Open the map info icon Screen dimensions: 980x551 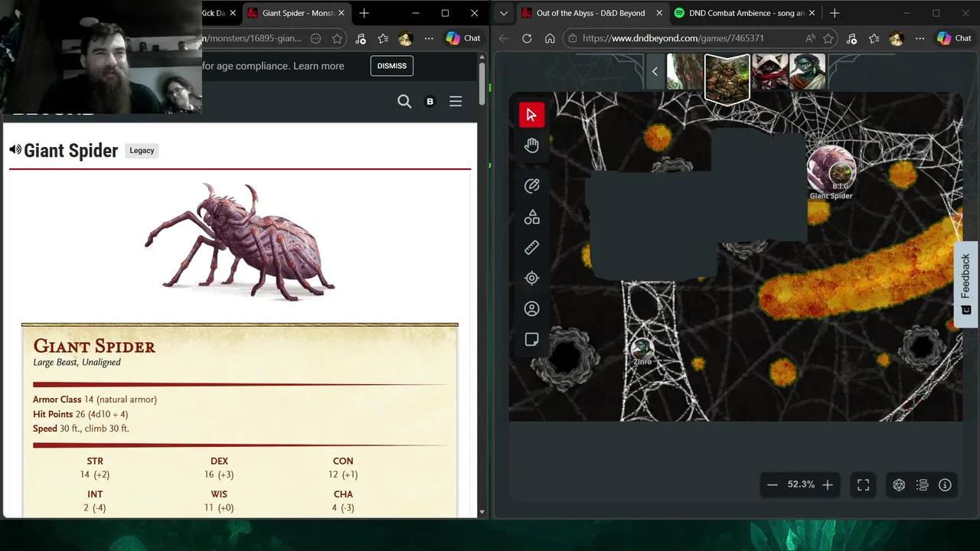coord(945,484)
